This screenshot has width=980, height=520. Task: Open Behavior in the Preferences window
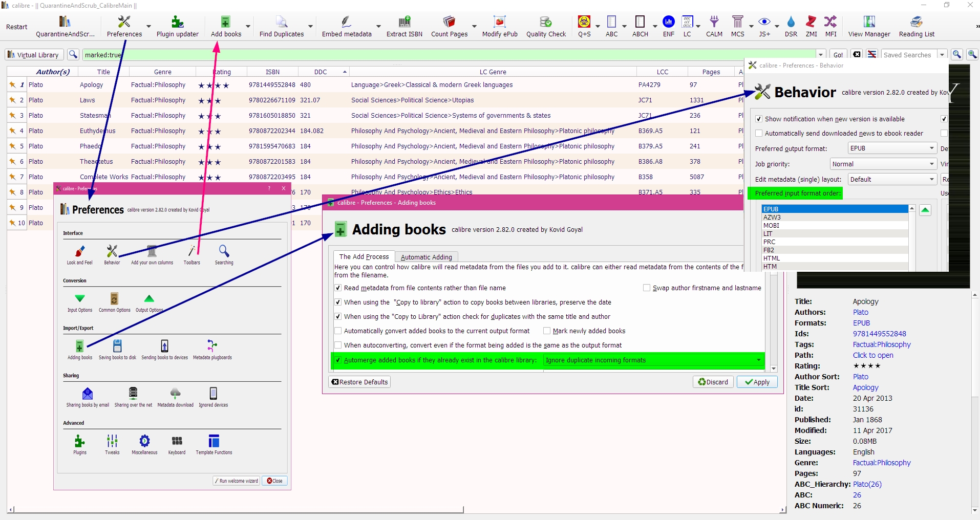(x=112, y=254)
